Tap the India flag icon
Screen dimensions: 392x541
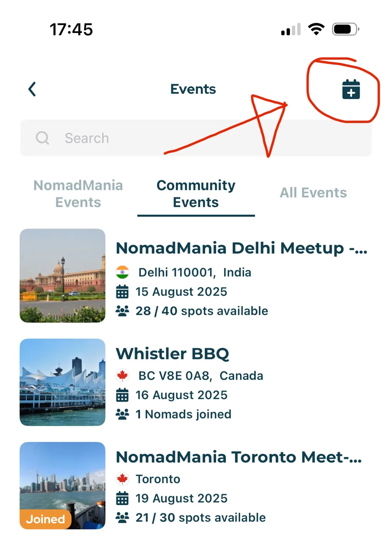coord(122,272)
